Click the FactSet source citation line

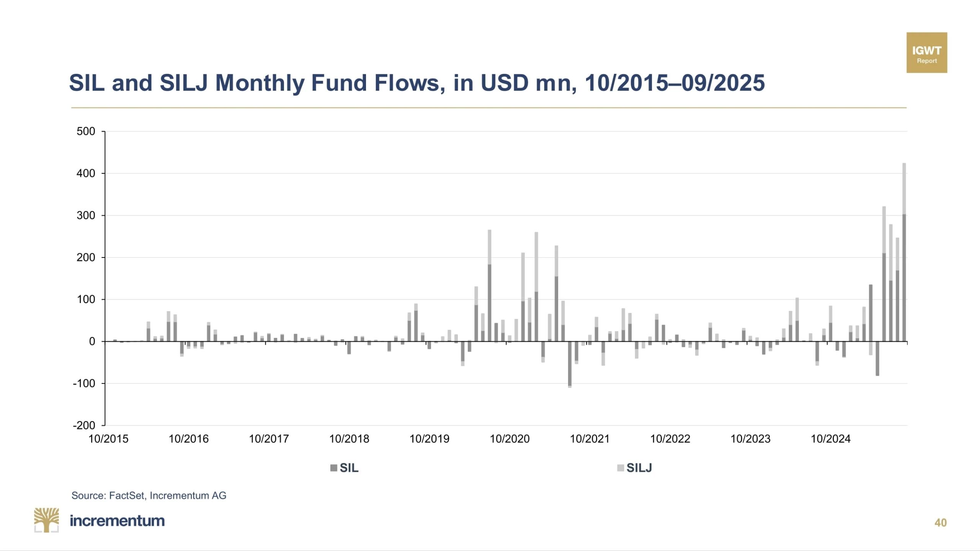pyautogui.click(x=149, y=496)
